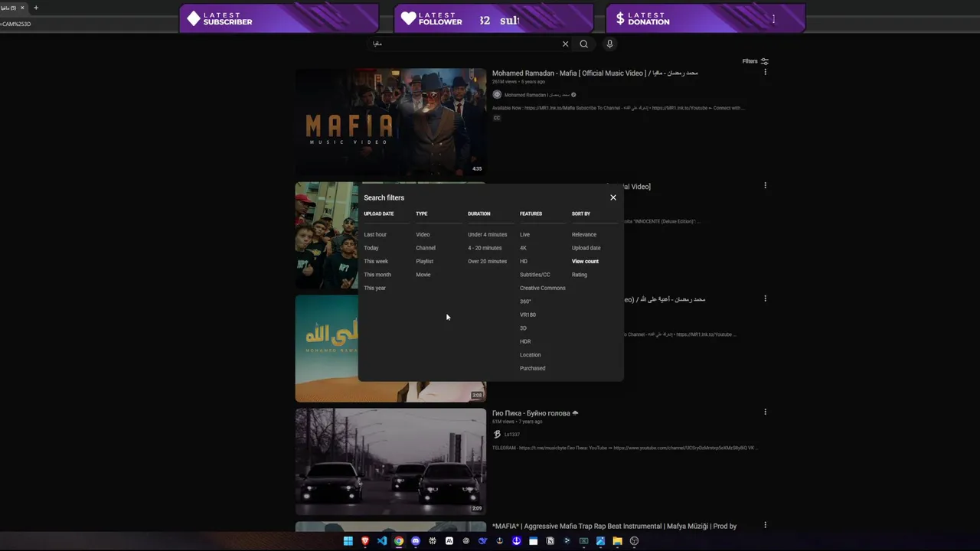Filter by Last hour
This screenshot has width=980, height=551.
pos(375,234)
